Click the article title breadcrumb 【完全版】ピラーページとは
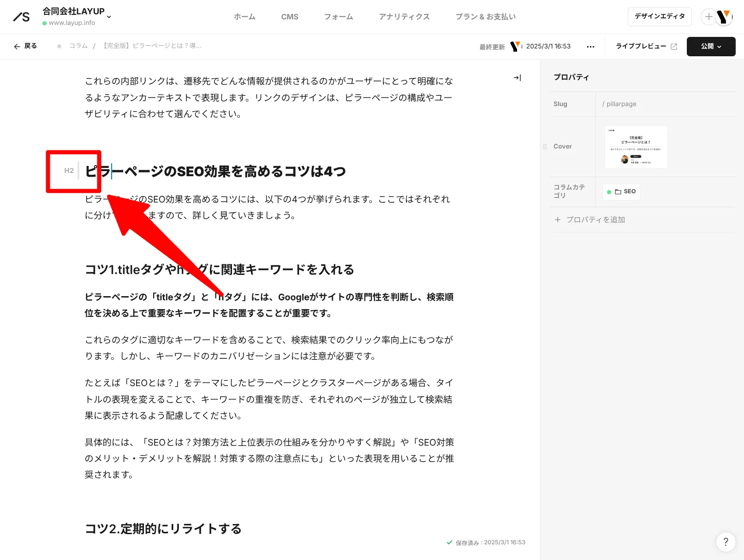 click(x=151, y=46)
